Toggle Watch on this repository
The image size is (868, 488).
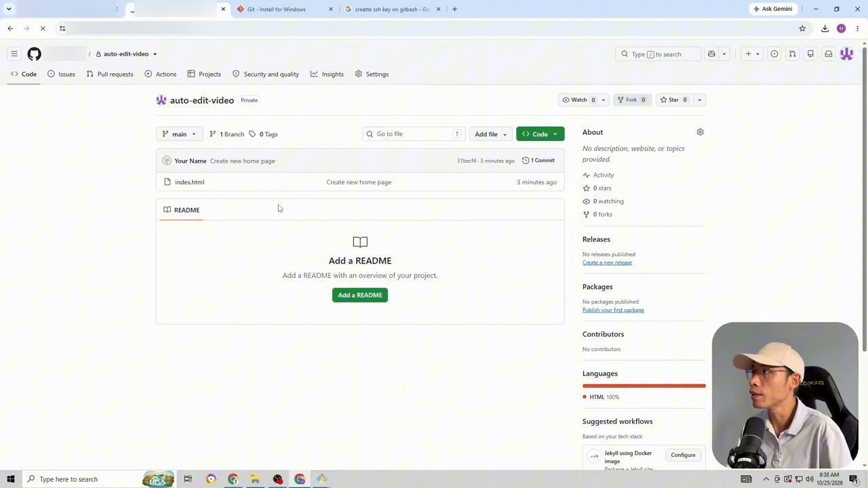point(578,100)
